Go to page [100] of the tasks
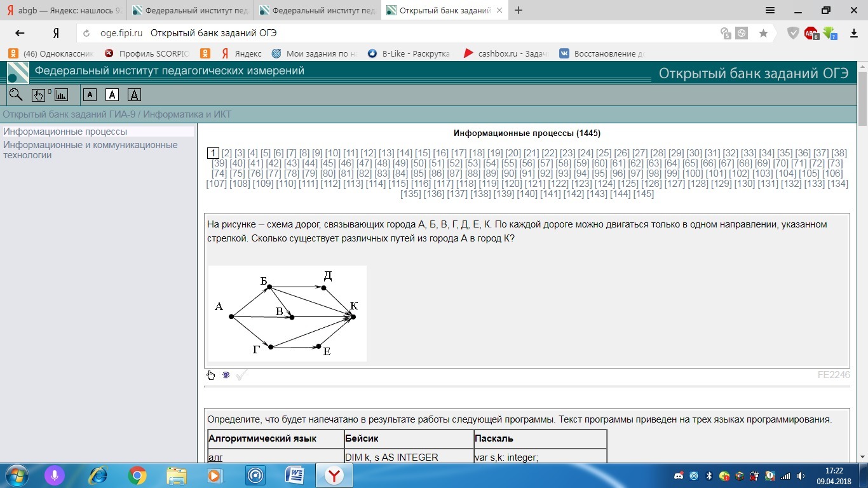 (x=693, y=173)
